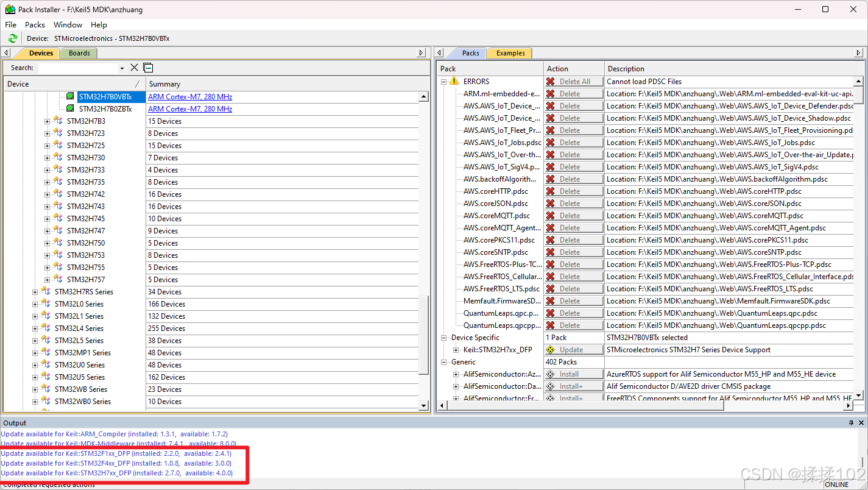Open ARM Cortex-M7 link for STM32H7B0ZBTx
This screenshot has width=868, height=490.
pyautogui.click(x=190, y=108)
